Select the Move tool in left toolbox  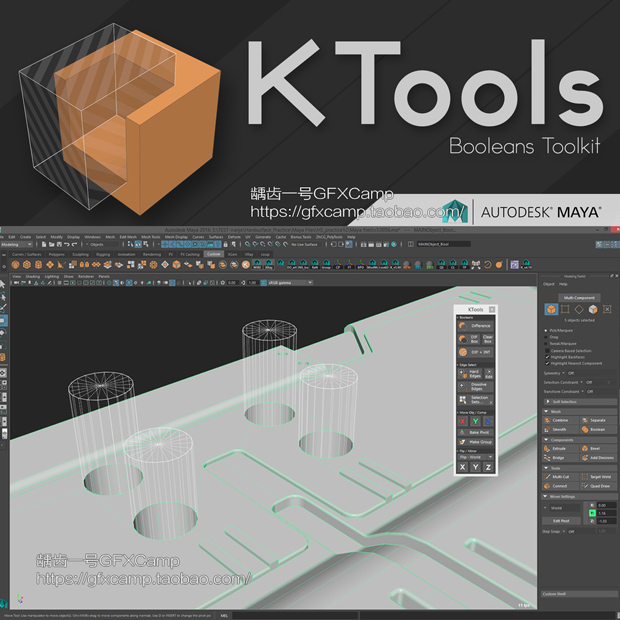[3, 320]
